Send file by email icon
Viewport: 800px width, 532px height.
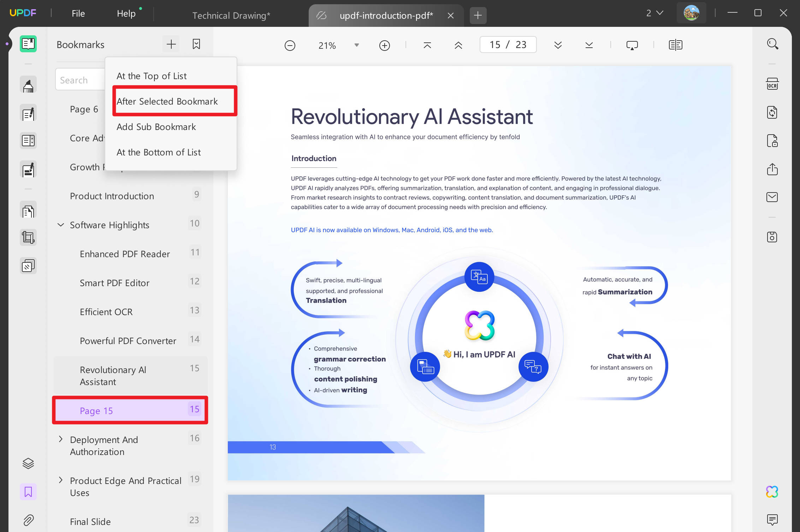[772, 197]
